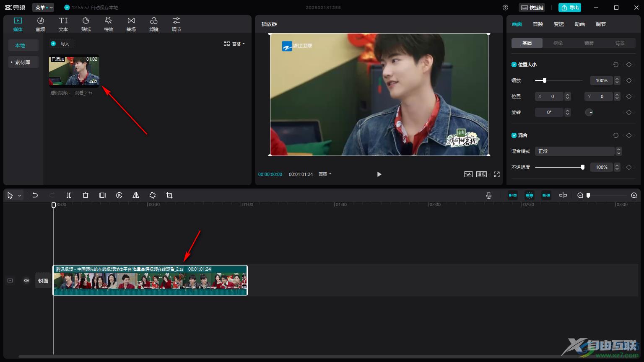Image resolution: width=644 pixels, height=362 pixels.
Task: Open the 混合模式 dropdown set to 正常
Action: (578, 151)
